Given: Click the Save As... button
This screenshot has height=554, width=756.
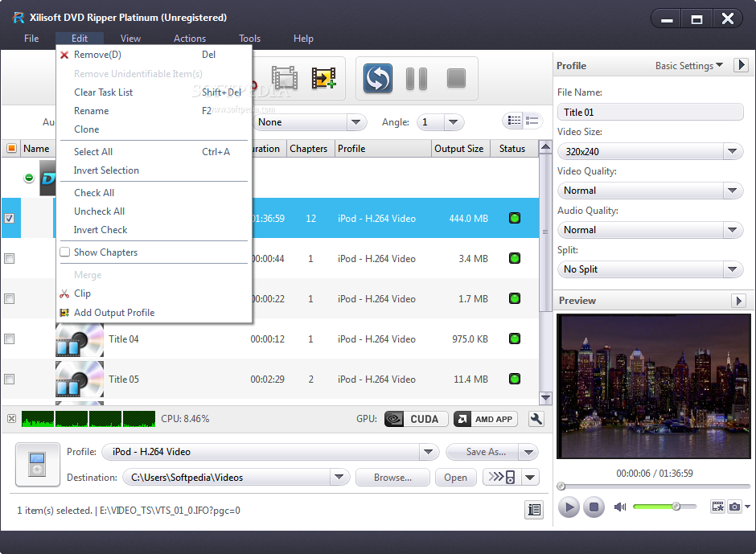Looking at the screenshot, I should tap(482, 452).
